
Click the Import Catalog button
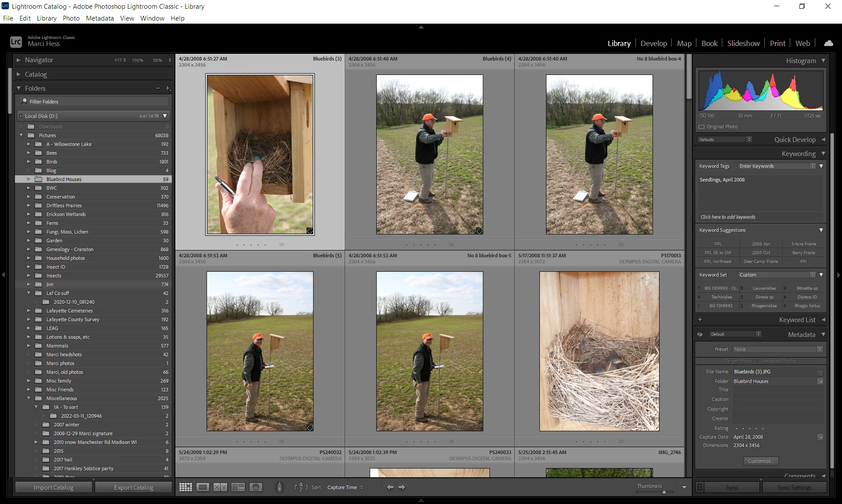54,487
